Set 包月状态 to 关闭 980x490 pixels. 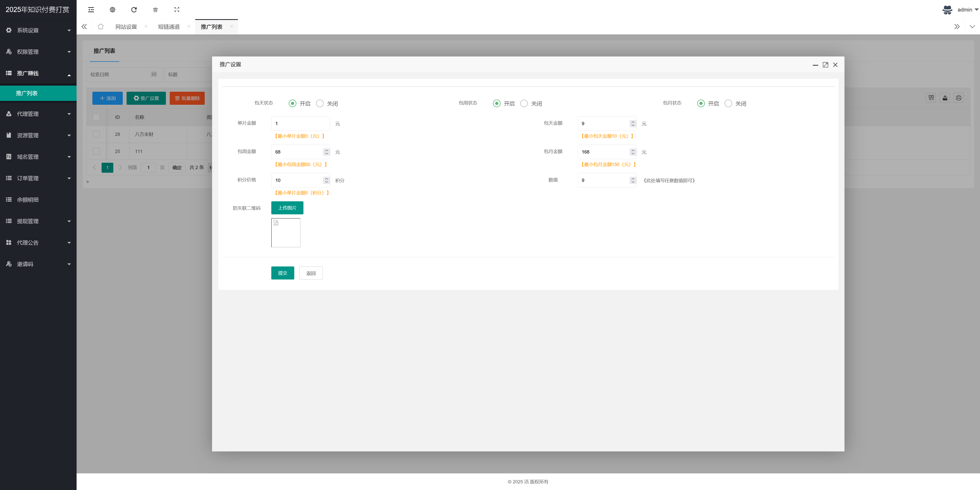tap(728, 103)
